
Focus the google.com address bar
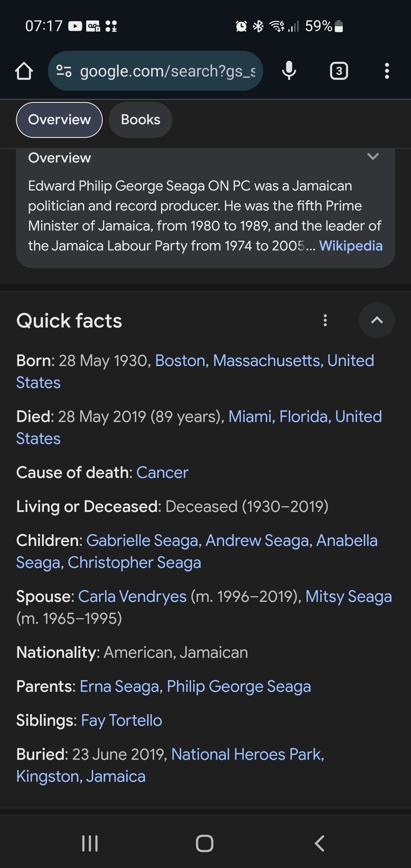[168, 71]
